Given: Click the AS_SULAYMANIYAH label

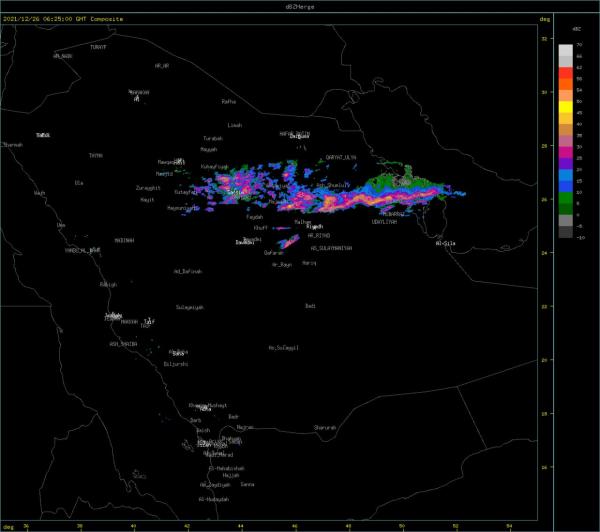Looking at the screenshot, I should [x=331, y=248].
